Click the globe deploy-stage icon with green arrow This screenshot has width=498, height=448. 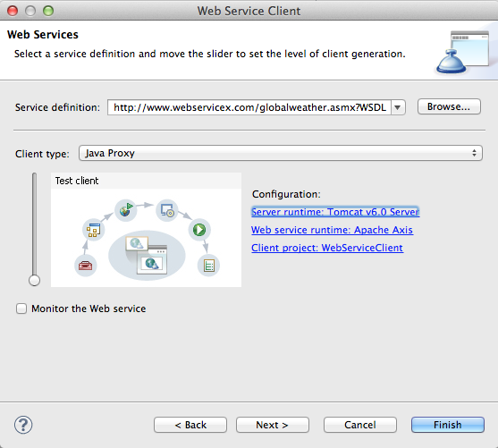click(x=126, y=210)
